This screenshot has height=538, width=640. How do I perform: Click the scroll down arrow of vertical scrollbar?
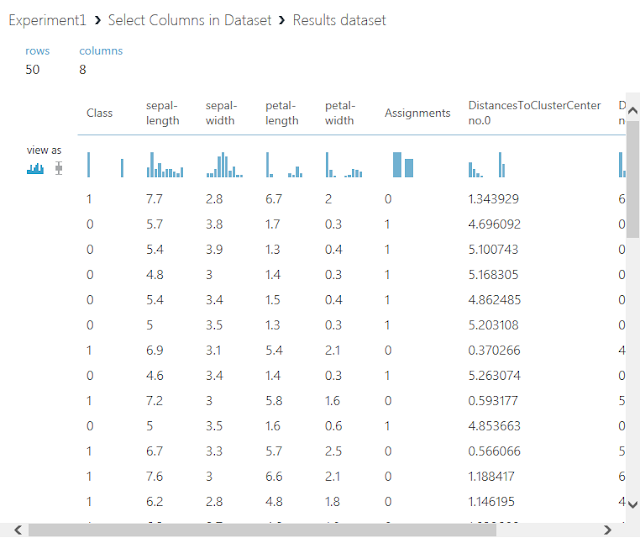pyautogui.click(x=631, y=505)
